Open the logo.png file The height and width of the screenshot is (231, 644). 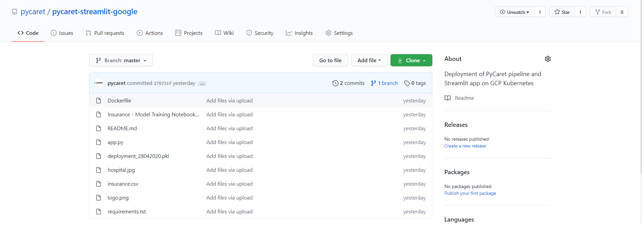coord(118,198)
